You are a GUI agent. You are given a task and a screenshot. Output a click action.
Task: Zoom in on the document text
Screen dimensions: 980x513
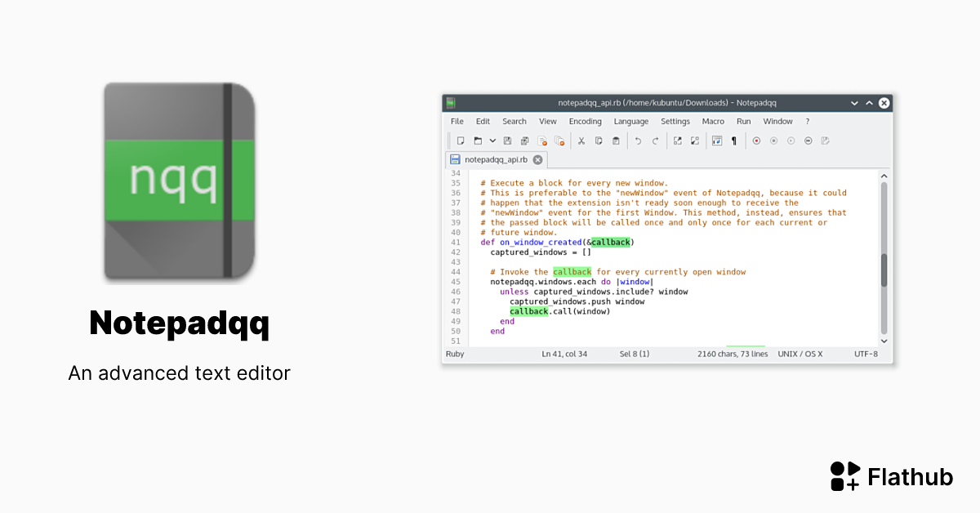tap(679, 141)
